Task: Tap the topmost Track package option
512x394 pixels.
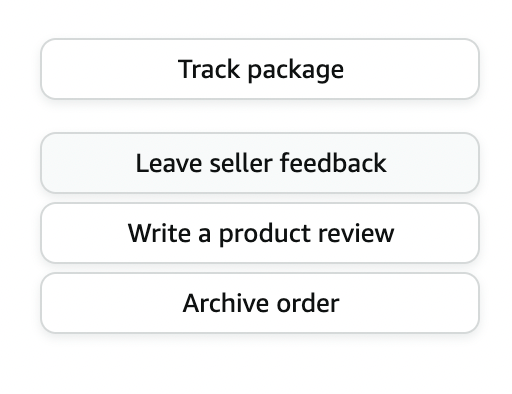Action: pos(260,69)
